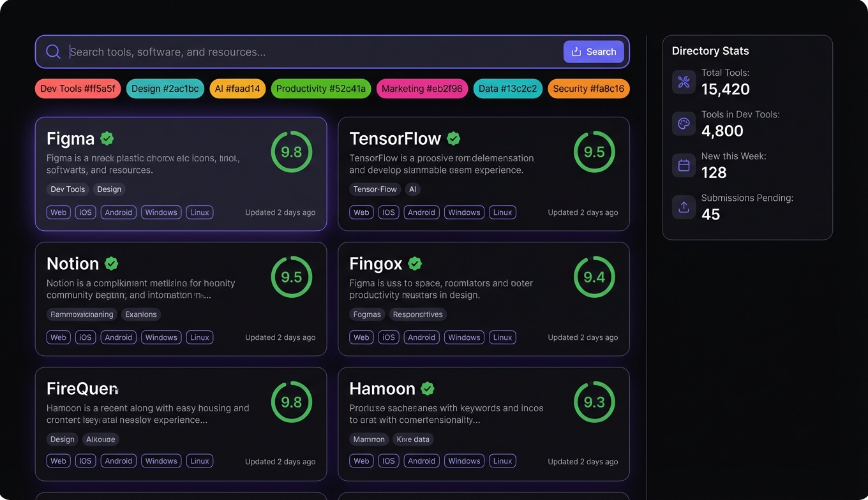Click the Linux tag on TensorFlow card
This screenshot has width=868, height=500.
pyautogui.click(x=502, y=212)
